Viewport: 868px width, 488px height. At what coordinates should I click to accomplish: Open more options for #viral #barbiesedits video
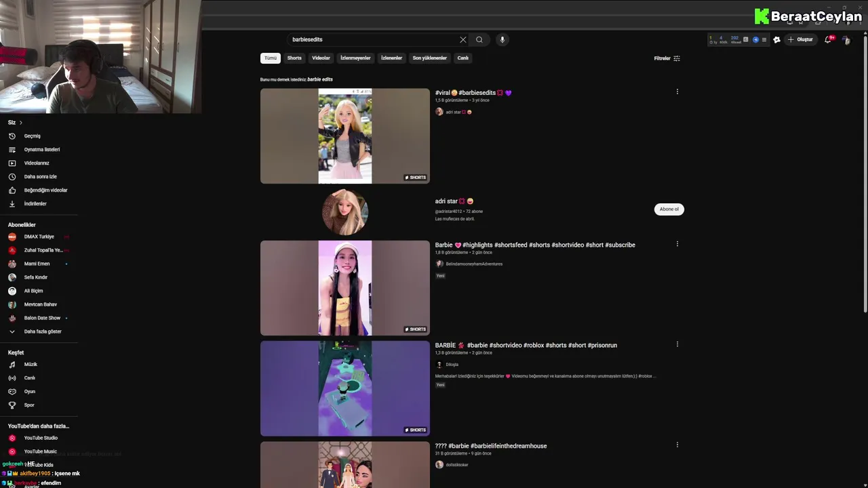pyautogui.click(x=677, y=92)
